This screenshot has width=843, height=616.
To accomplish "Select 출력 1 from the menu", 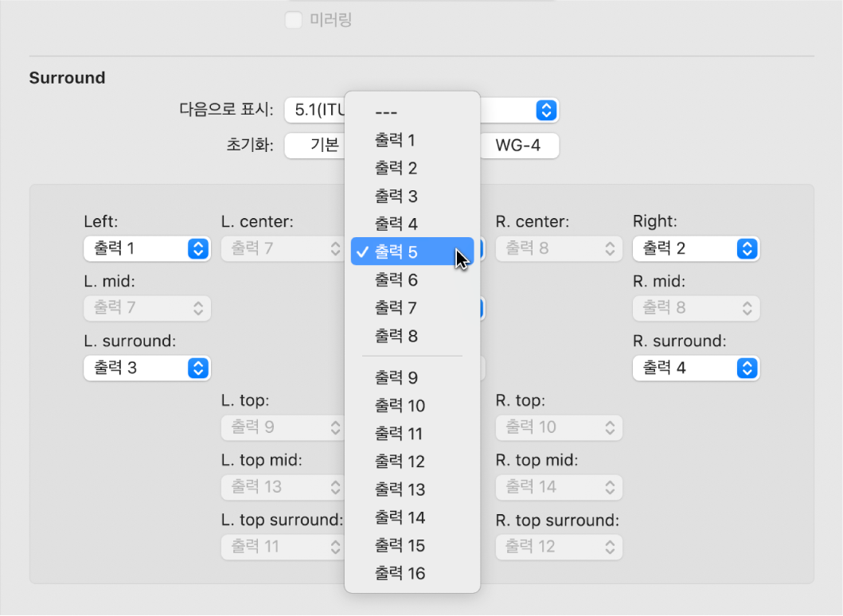I will [395, 141].
